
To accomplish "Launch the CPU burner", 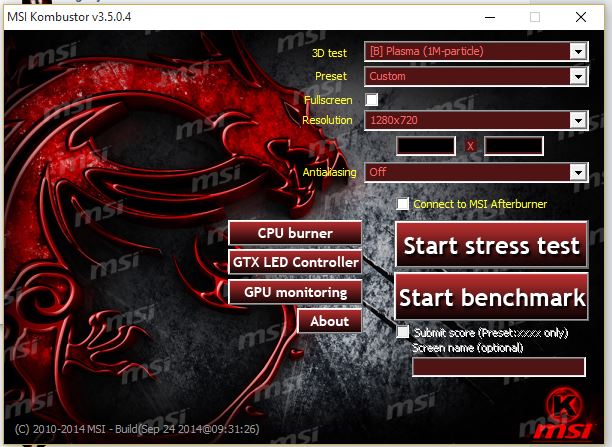I will point(295,233).
